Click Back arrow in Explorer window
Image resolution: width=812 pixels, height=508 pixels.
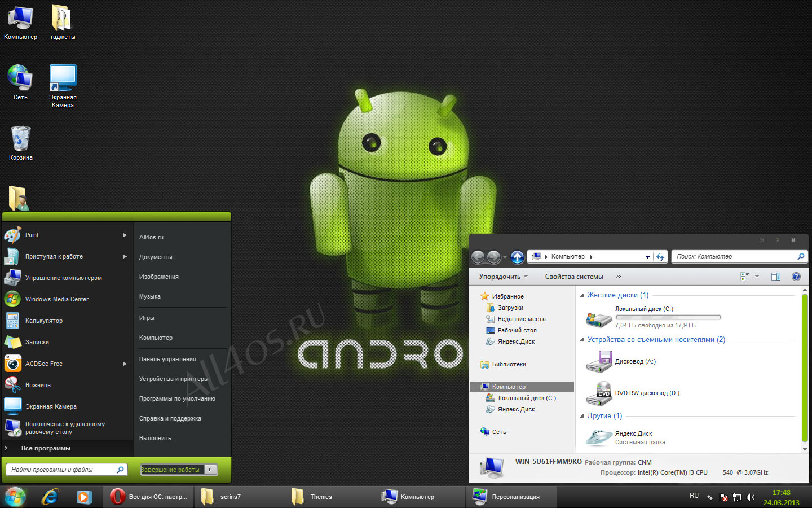tap(478, 257)
